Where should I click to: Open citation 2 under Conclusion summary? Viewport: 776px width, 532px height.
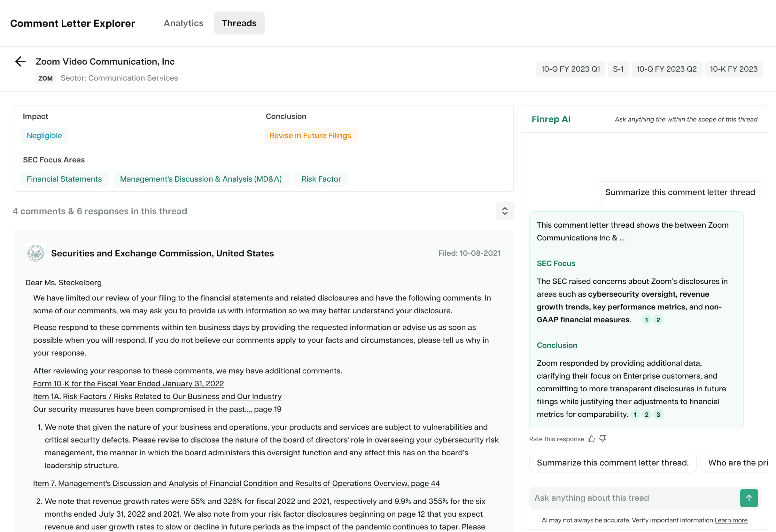pos(647,414)
